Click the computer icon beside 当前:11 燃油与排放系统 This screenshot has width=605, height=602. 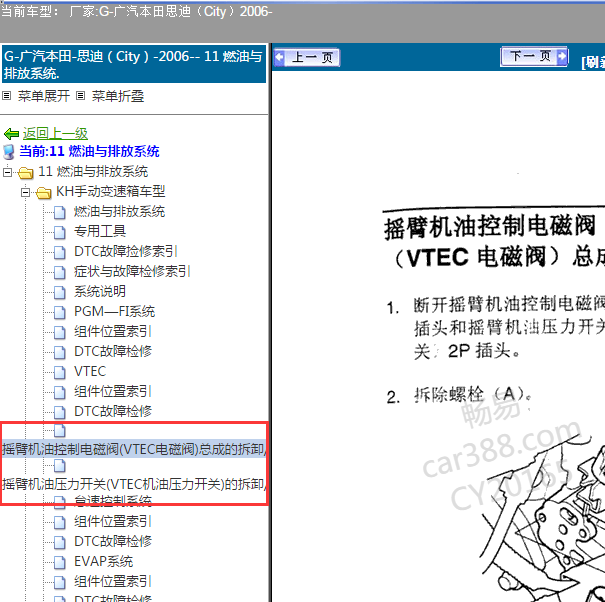coord(9,152)
